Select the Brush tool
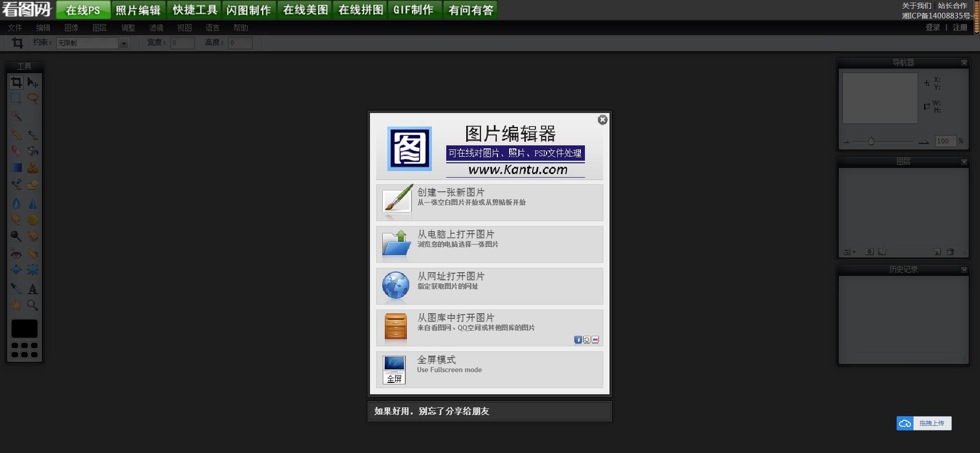This screenshot has width=980, height=453. point(33,135)
